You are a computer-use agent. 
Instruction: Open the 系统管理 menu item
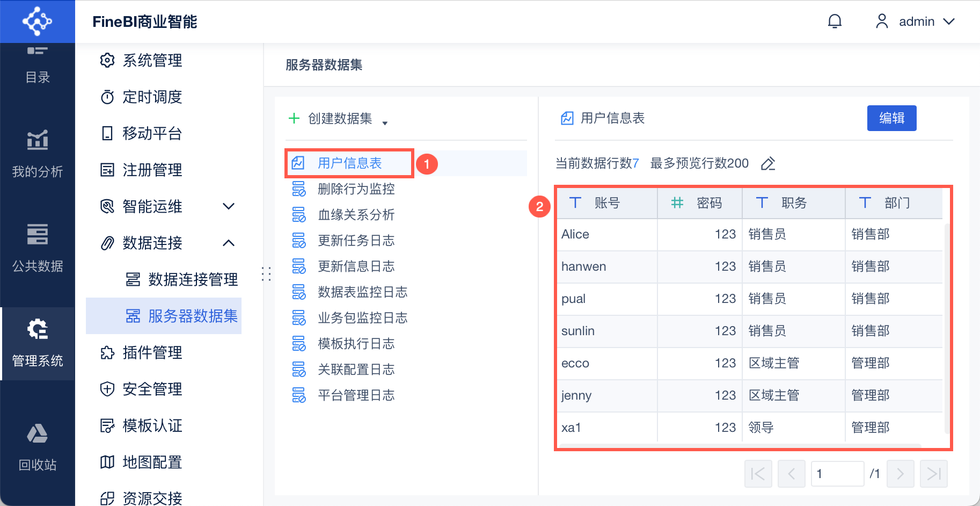click(x=152, y=60)
